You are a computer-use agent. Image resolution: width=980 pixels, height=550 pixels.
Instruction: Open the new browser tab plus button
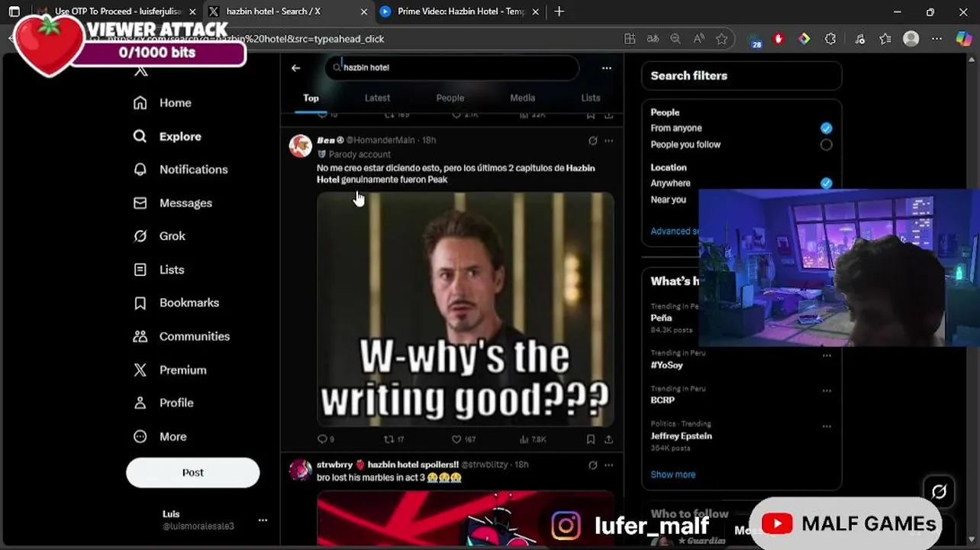point(559,11)
